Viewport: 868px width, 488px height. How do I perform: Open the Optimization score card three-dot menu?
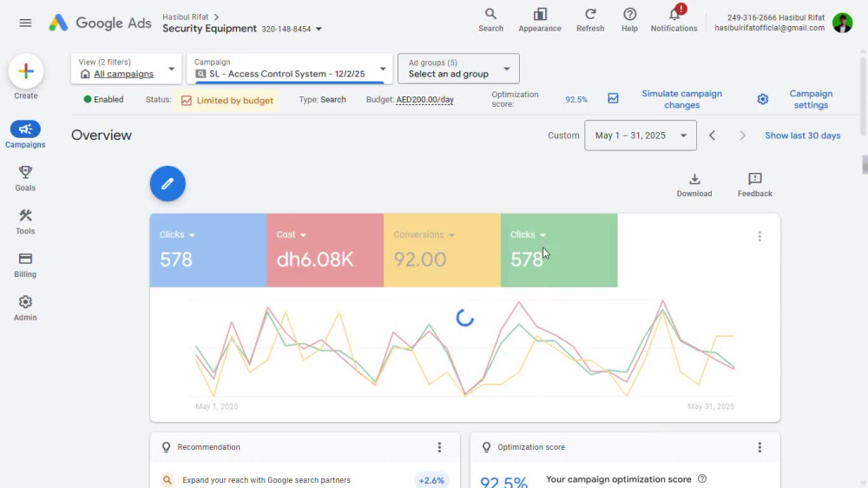[x=759, y=447]
